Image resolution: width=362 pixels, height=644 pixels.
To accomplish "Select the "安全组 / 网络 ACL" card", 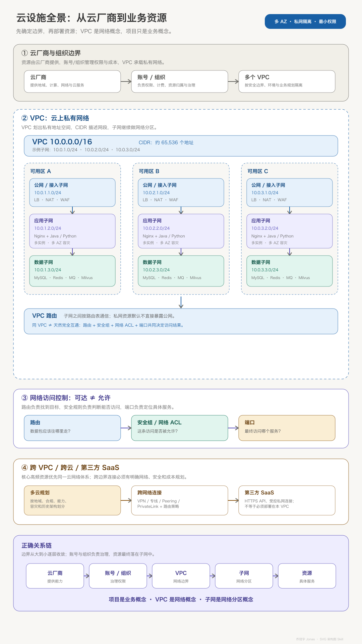I will coord(180,428).
